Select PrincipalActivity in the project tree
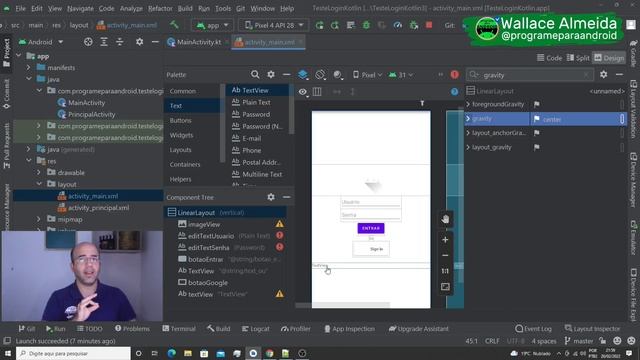640x360 pixels. 91,114
